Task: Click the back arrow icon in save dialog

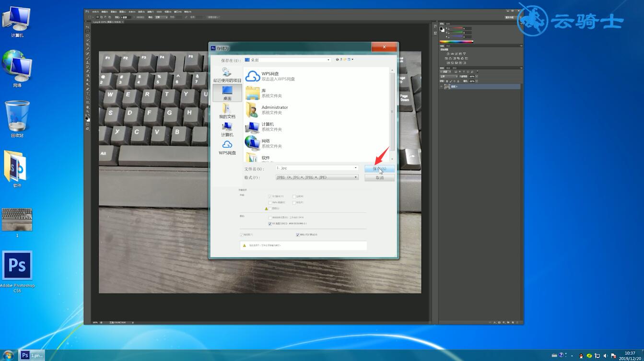Action: 337,59
